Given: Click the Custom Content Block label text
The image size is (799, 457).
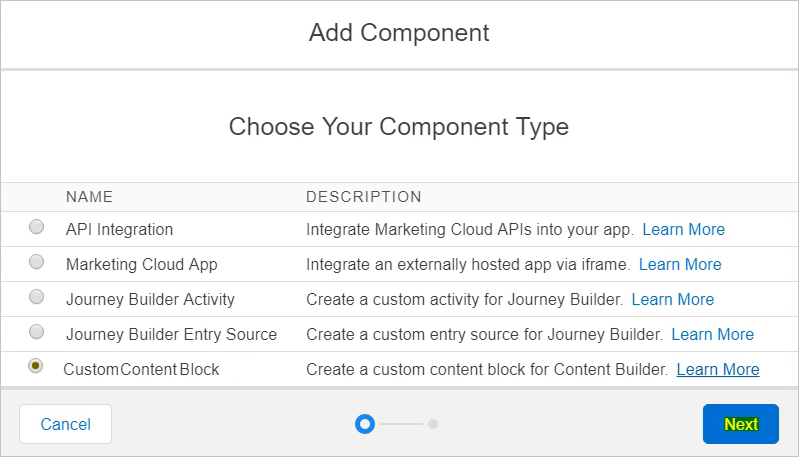Looking at the screenshot, I should [141, 369].
